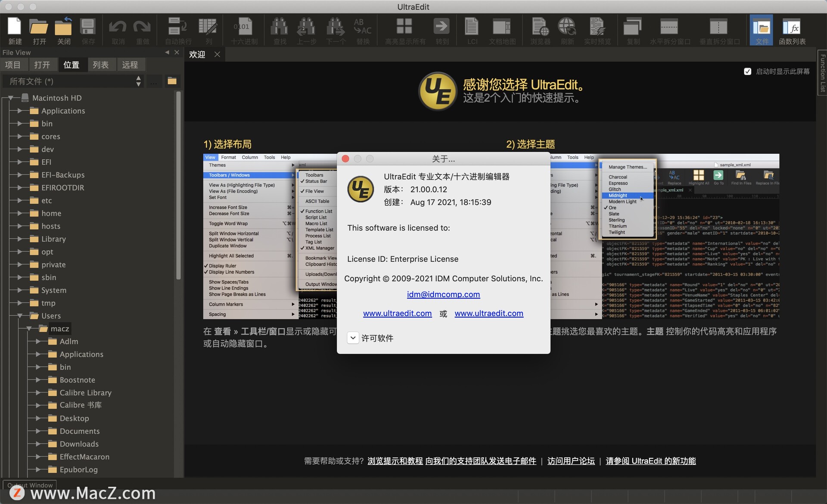Screen dimensions: 827x504
Task: Expand the Downloads folder arrow
Action: pos(38,444)
